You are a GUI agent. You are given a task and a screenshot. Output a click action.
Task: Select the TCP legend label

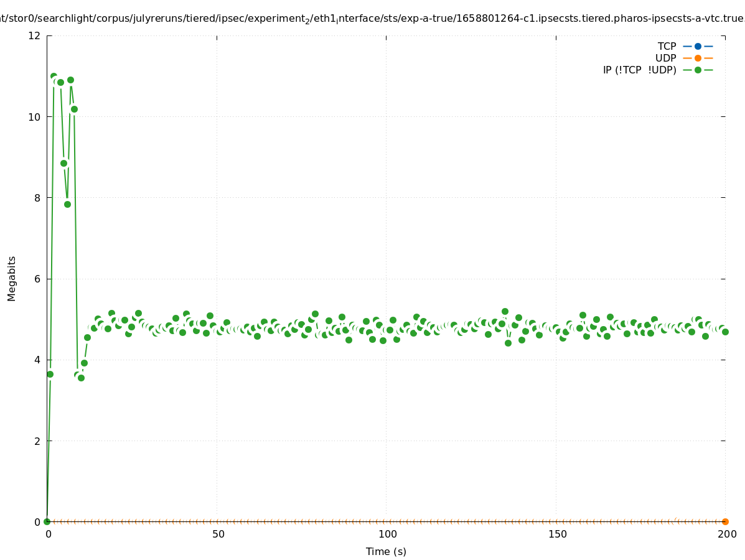pos(667,46)
